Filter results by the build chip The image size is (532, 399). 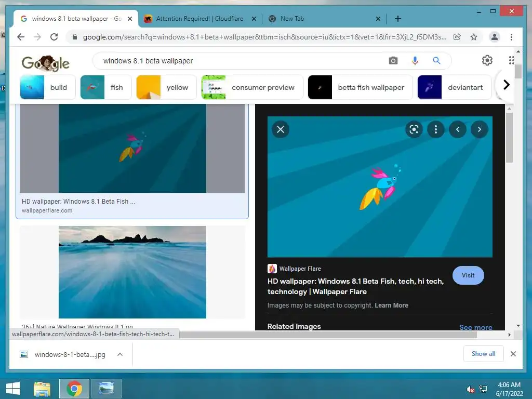pos(48,87)
